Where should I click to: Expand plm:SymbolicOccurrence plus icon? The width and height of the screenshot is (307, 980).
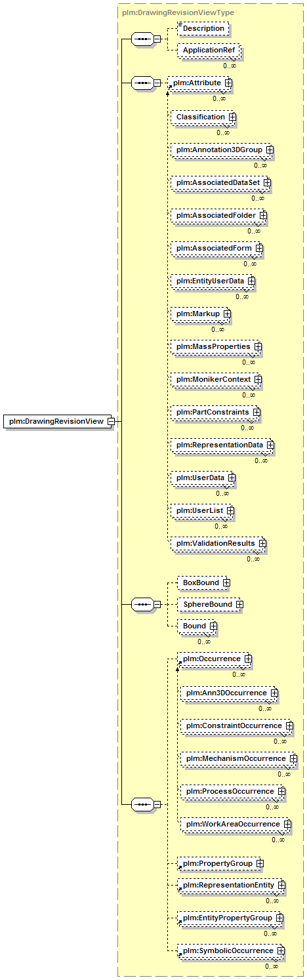pos(280,950)
